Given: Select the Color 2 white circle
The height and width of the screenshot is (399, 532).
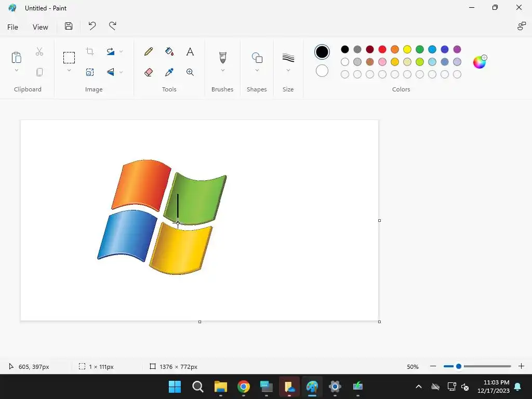Looking at the screenshot, I should (x=322, y=71).
